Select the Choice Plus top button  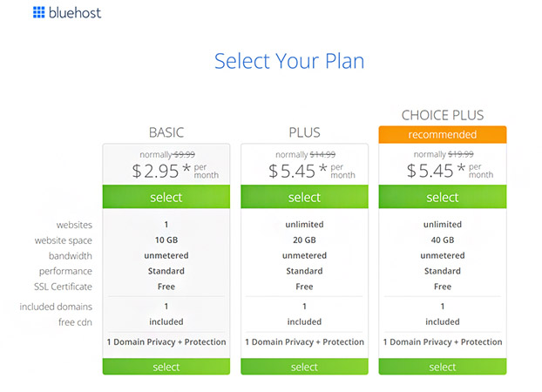coord(443,197)
